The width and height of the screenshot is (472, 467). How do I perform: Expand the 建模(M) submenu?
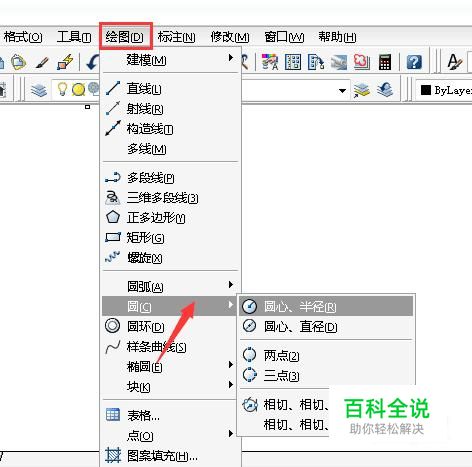[x=171, y=60]
